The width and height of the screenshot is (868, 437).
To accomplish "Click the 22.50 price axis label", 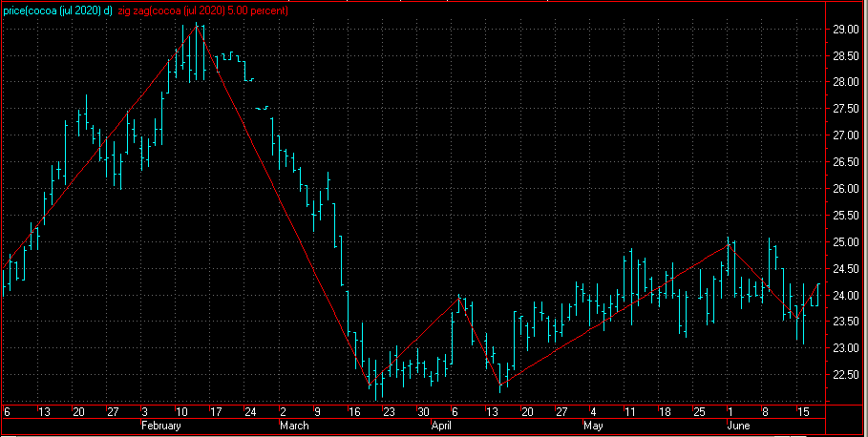I will coord(846,375).
